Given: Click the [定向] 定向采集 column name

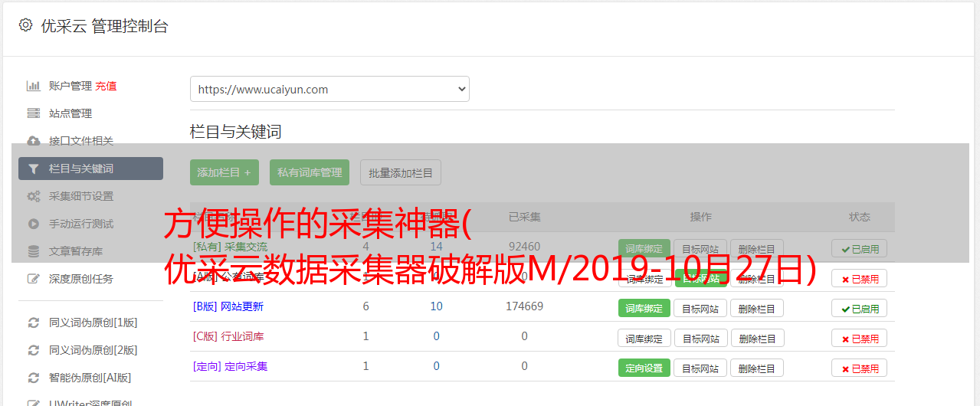Looking at the screenshot, I should click(x=230, y=366).
